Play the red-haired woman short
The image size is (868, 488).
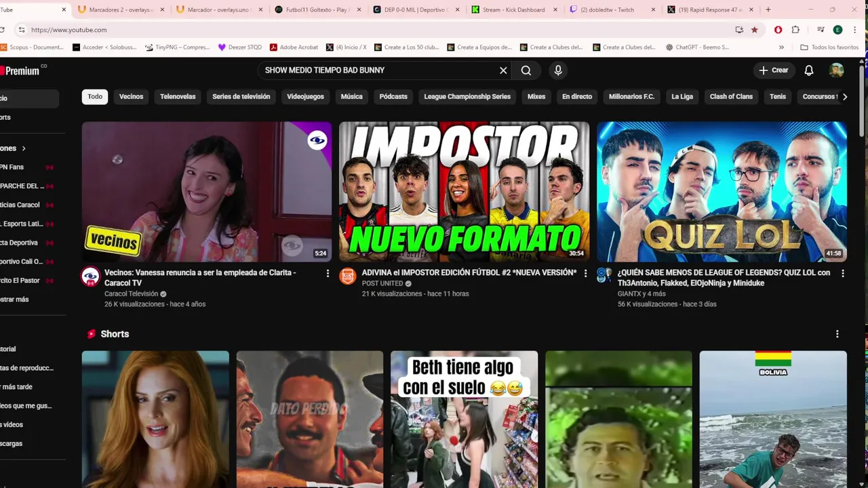coord(155,419)
